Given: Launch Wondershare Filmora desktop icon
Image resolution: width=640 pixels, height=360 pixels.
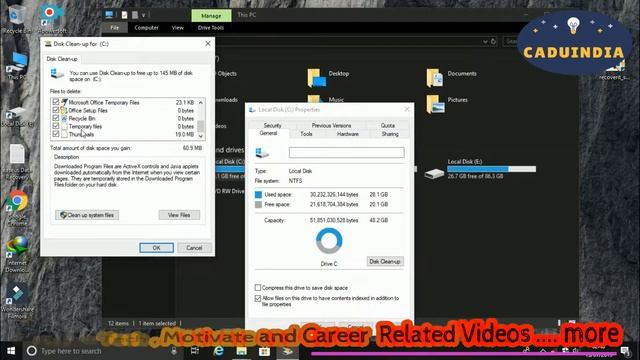Looking at the screenshot, I should pyautogui.click(x=17, y=301).
